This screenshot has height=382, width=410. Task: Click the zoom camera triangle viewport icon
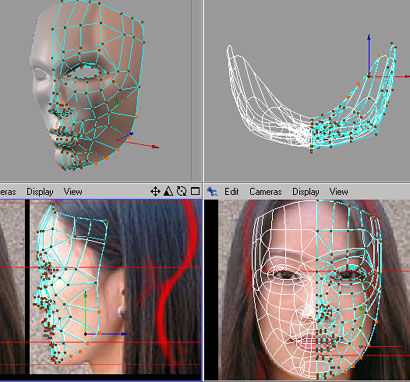coord(168,191)
